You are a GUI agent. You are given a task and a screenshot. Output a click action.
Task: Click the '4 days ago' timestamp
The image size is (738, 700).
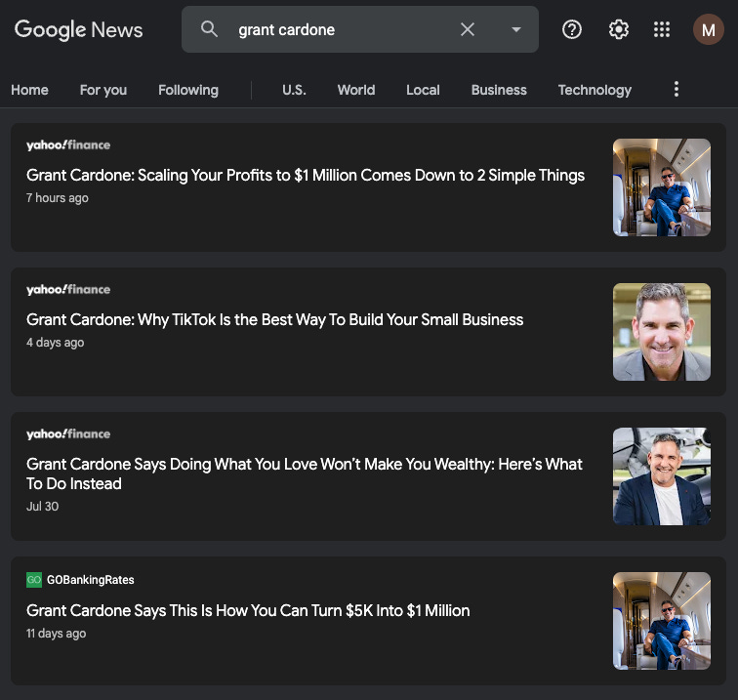(55, 343)
